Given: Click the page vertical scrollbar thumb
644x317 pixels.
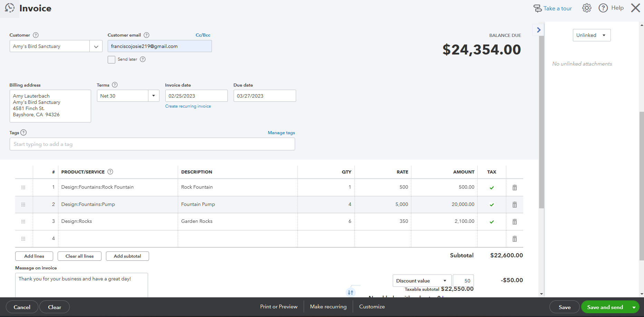Looking at the screenshot, I should pyautogui.click(x=641, y=186).
